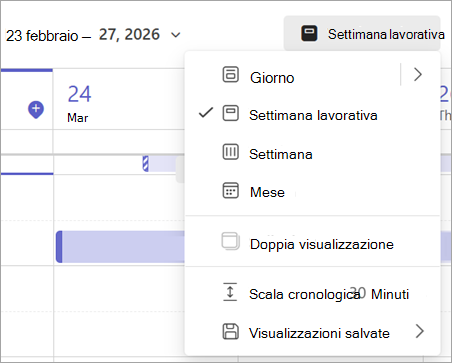Click the Giorno day-view icon
This screenshot has height=363, width=452.
[x=230, y=74]
